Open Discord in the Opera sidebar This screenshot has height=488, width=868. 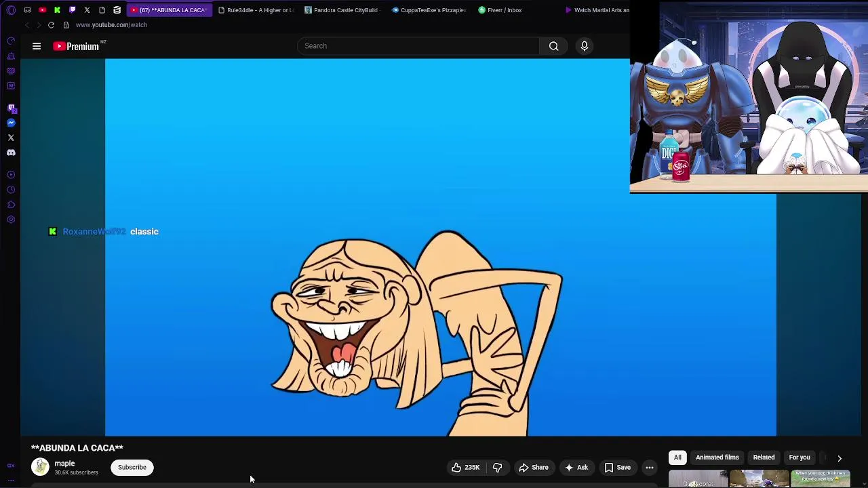[x=11, y=152]
